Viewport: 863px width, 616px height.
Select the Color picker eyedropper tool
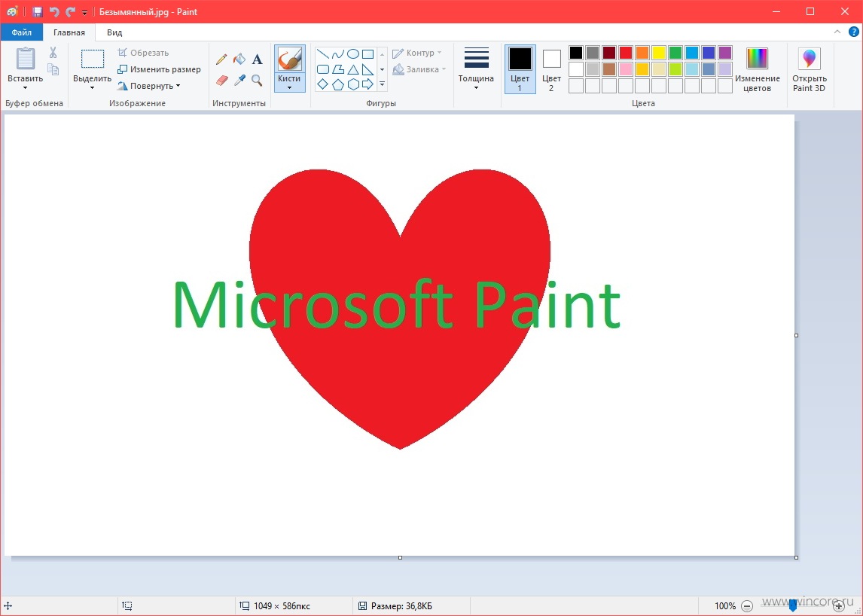(239, 81)
